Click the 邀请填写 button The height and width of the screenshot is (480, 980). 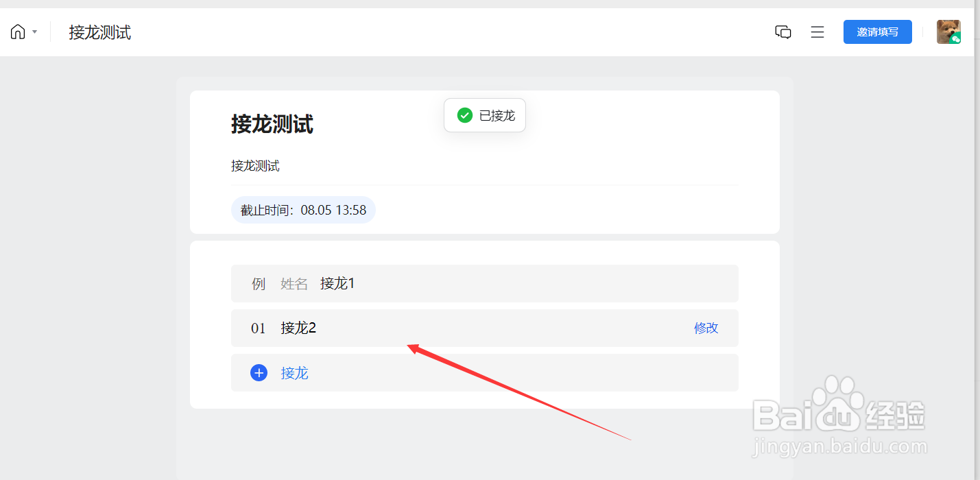pyautogui.click(x=877, y=32)
